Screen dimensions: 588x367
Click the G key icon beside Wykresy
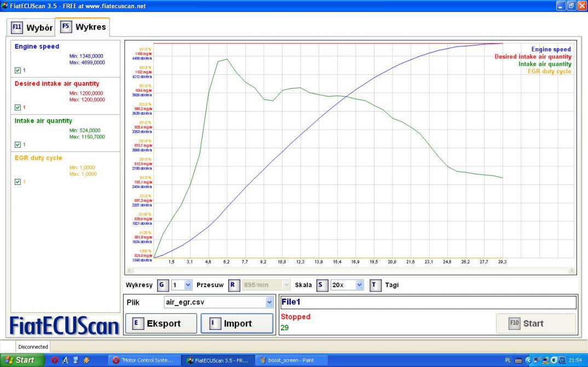tap(162, 285)
